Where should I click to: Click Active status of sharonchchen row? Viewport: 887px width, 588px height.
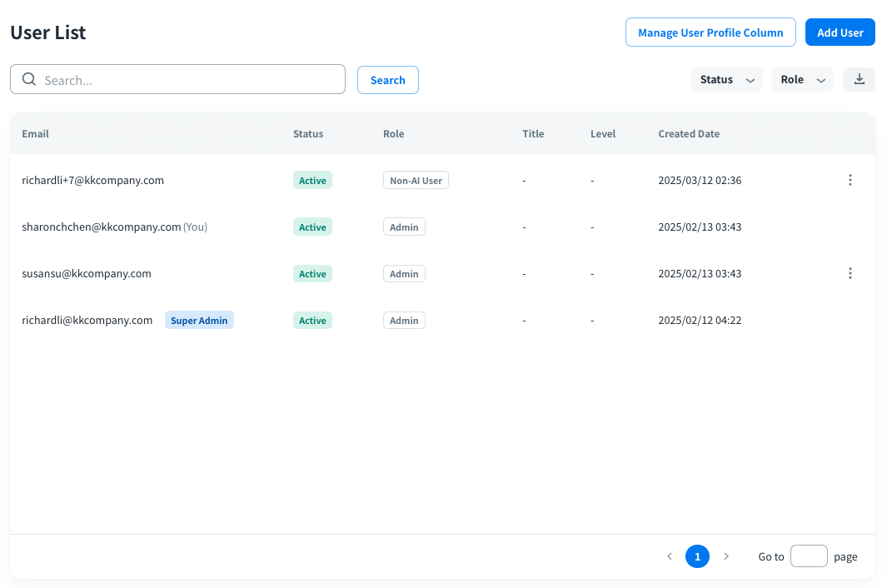tap(312, 227)
